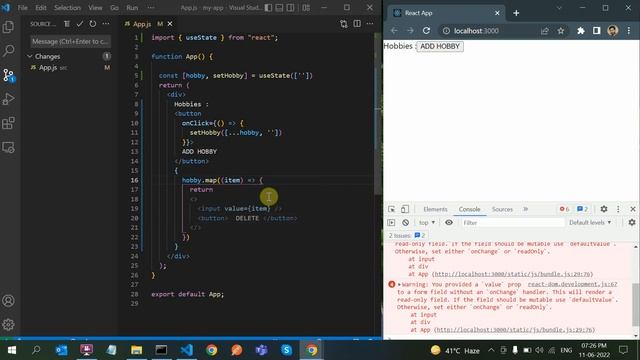
Task: Open the Explorer view in VS Code
Action: pos(8,27)
